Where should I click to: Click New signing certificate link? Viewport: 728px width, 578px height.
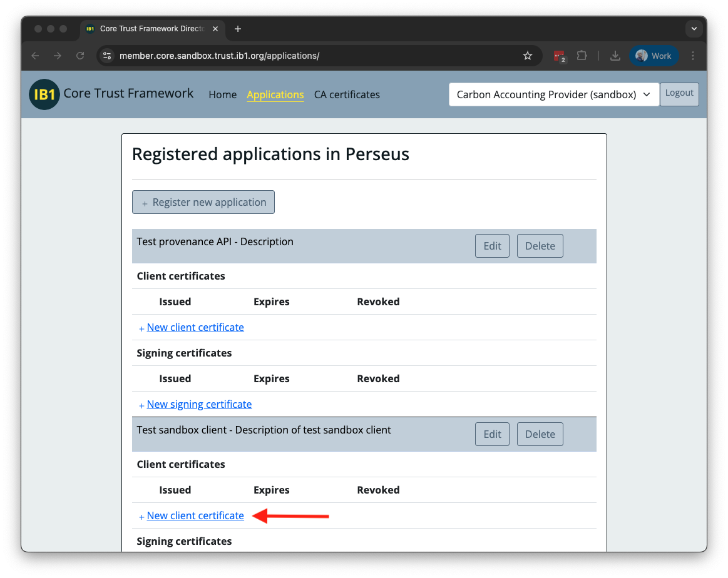[x=199, y=404]
